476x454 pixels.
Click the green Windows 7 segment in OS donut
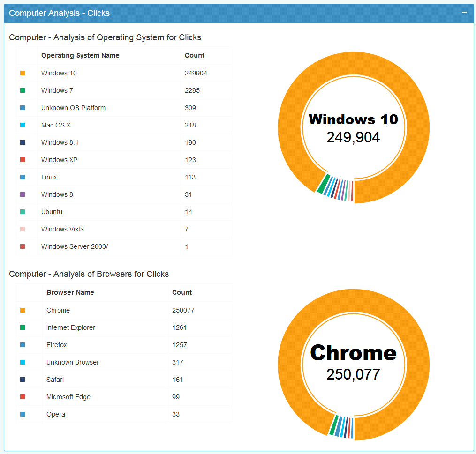[321, 184]
